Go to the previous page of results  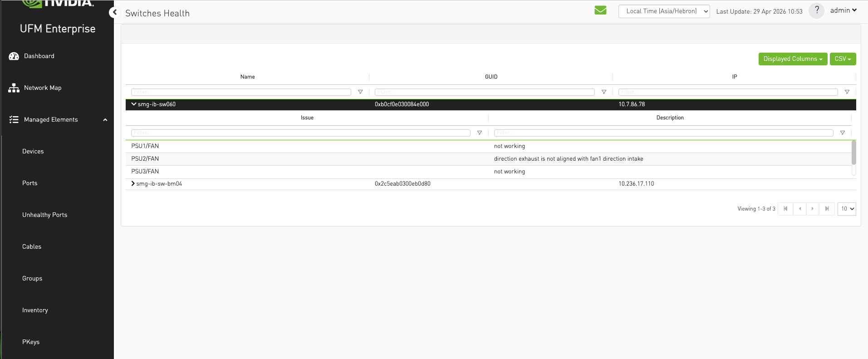click(x=800, y=209)
